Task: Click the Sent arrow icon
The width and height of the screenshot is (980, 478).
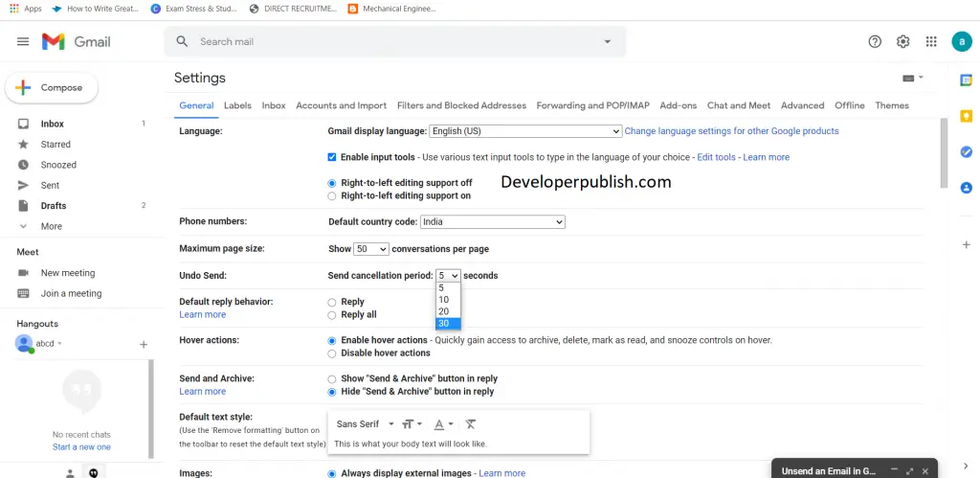Action: pos(23,185)
